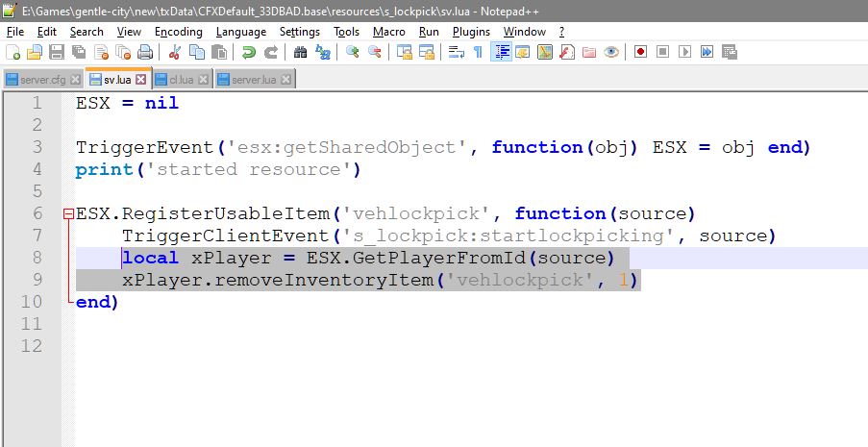Run macro multiple times icon
Viewport: 868px width, 447px height.
coord(707,53)
